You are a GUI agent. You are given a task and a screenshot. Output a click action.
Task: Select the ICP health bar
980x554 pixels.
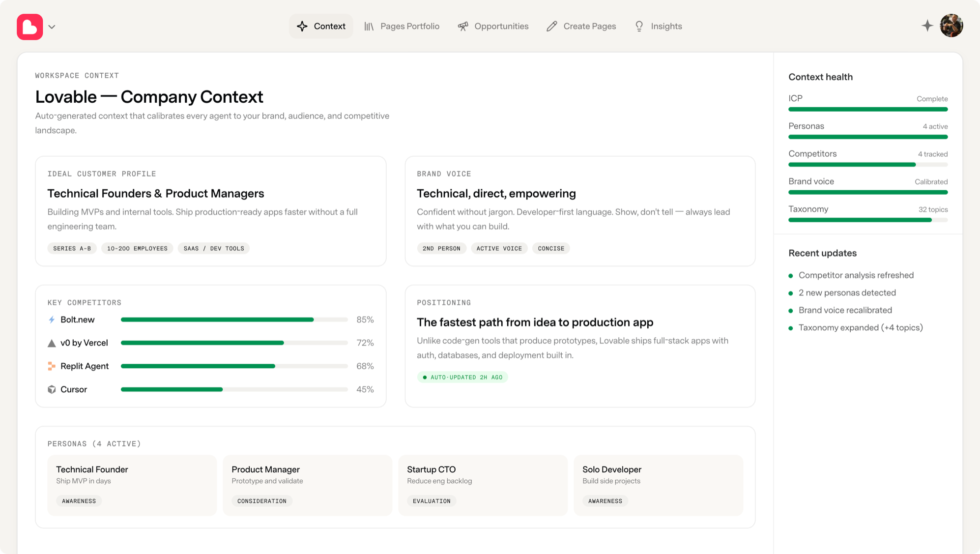click(868, 109)
